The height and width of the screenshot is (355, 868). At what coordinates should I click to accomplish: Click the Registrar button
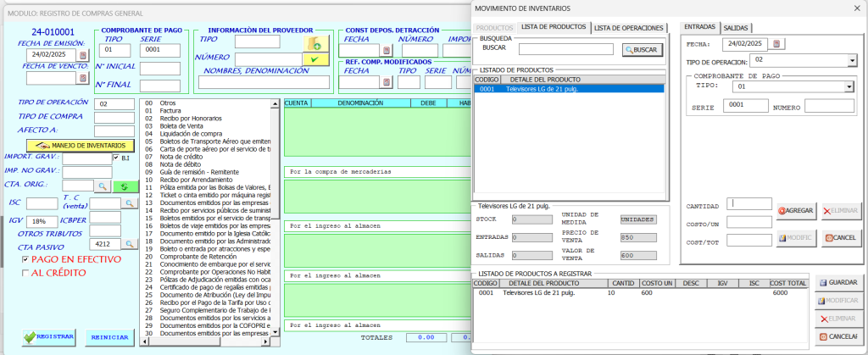click(x=49, y=336)
